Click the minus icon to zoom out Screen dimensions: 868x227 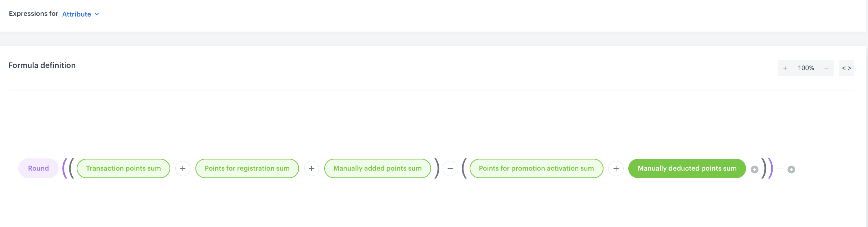coord(826,68)
